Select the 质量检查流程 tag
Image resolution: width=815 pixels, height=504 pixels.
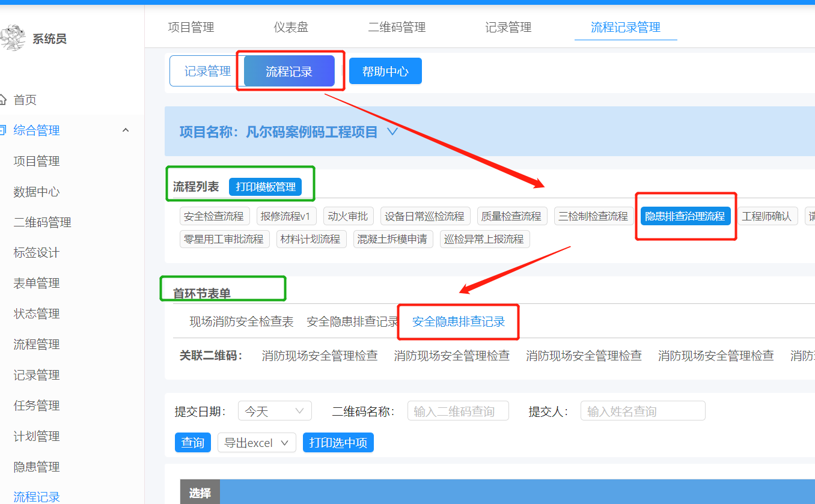click(x=512, y=216)
